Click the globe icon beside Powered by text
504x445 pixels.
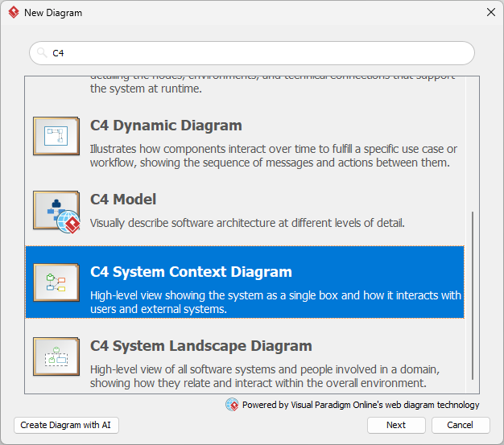pyautogui.click(x=232, y=405)
